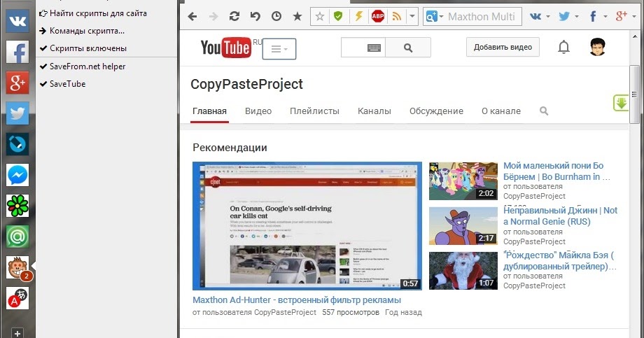Go back with the left arrow
Screen dimensions: 644x338
point(192,16)
